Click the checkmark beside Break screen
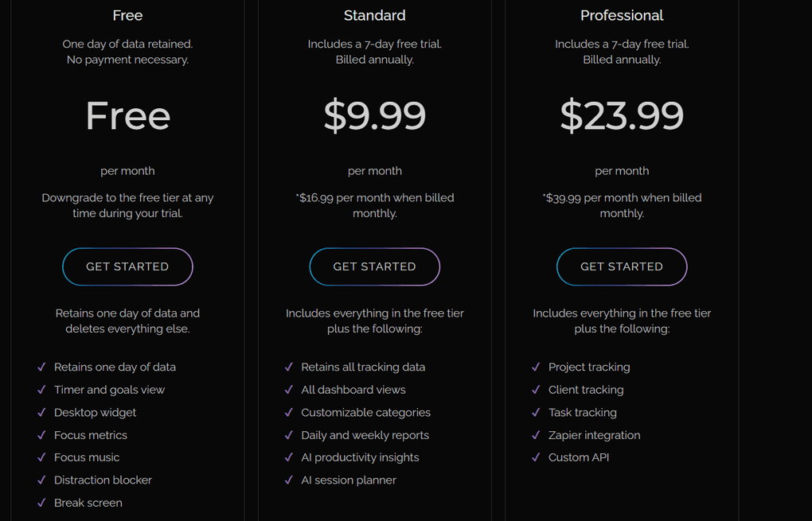The width and height of the screenshot is (812, 521). 41,503
